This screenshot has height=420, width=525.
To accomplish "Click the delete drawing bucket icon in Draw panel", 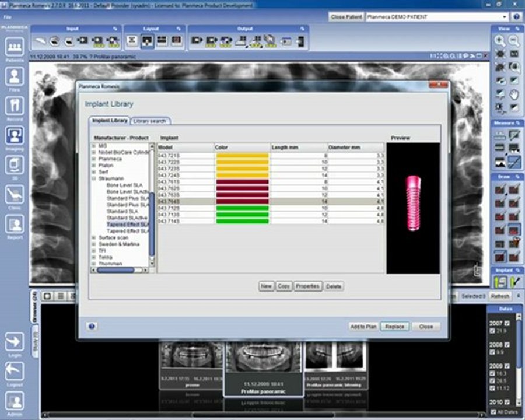I will [514, 243].
